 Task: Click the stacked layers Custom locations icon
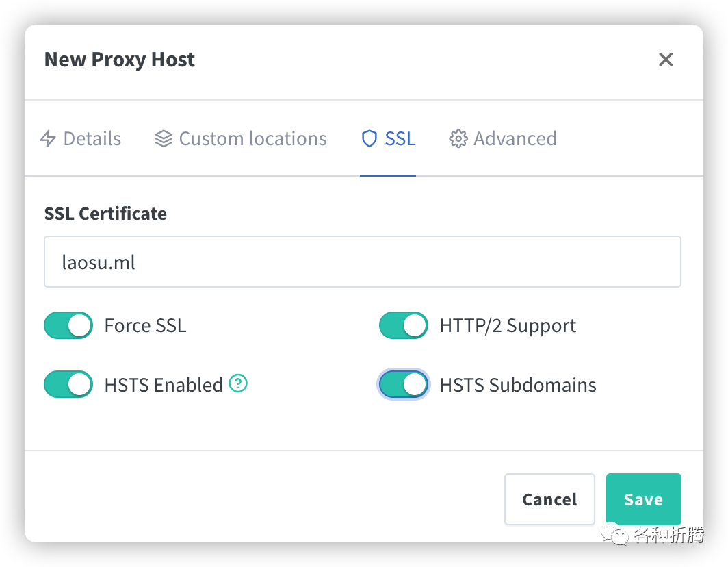163,139
